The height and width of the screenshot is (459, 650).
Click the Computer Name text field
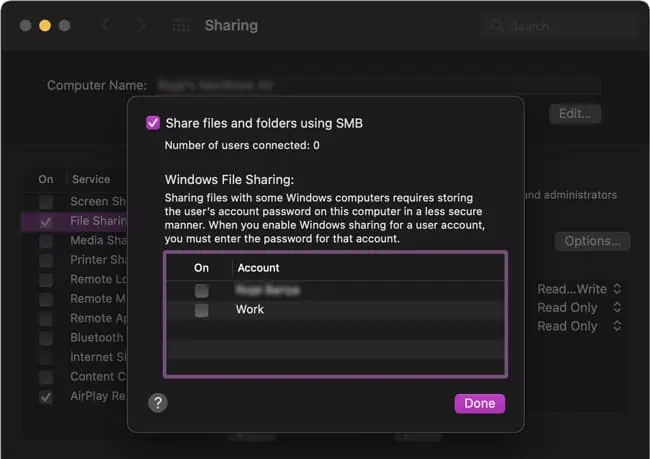pyautogui.click(x=378, y=85)
